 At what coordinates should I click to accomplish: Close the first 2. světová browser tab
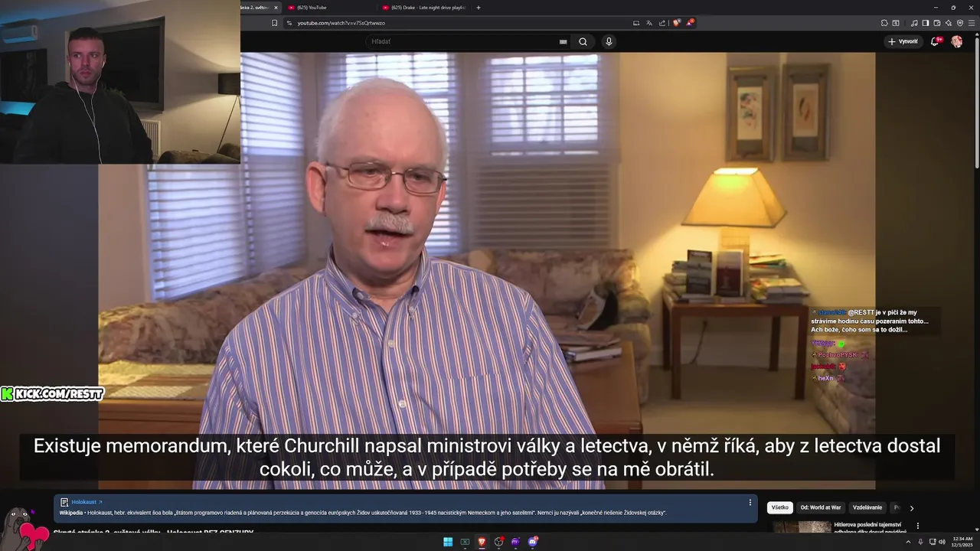coord(276,8)
